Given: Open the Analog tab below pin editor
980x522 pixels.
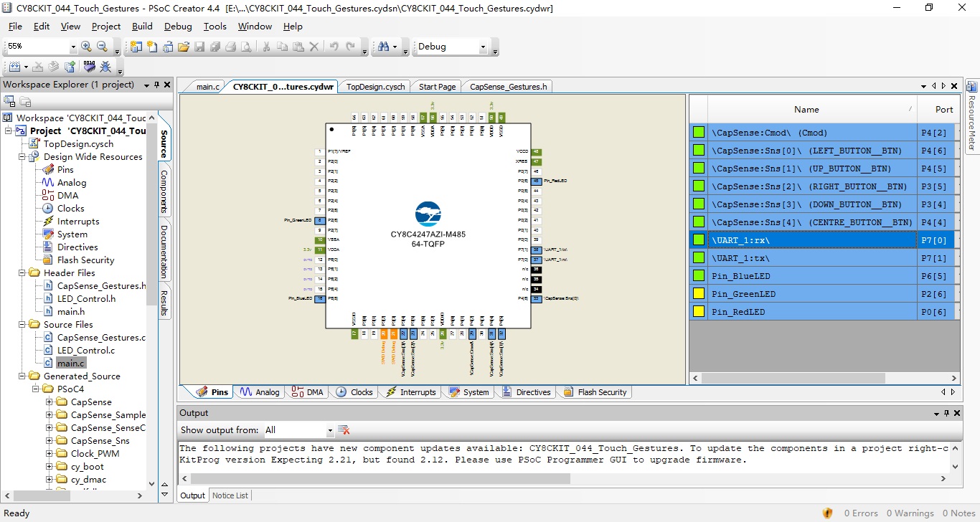Looking at the screenshot, I should (x=260, y=392).
